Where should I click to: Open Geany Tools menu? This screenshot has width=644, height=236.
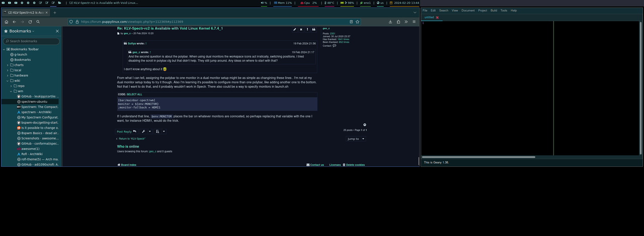tap(504, 10)
